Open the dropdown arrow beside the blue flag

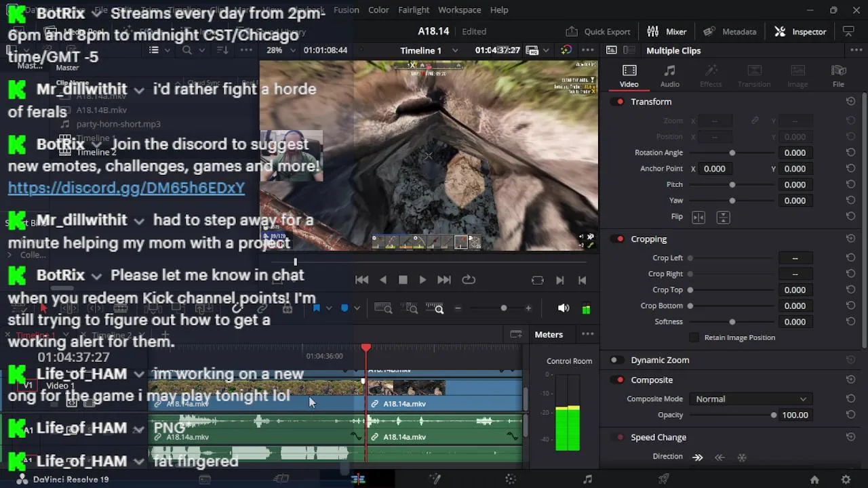coord(329,308)
